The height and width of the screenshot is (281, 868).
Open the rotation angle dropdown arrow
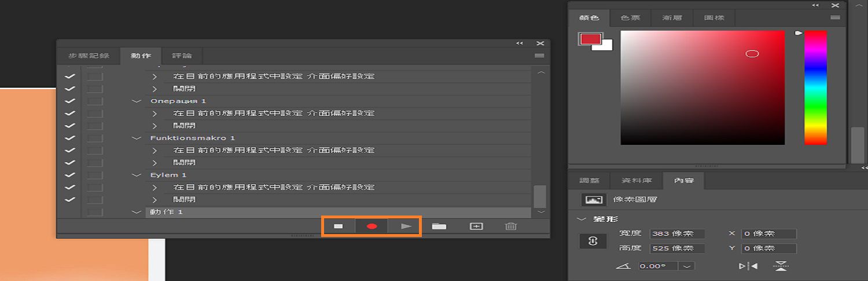coord(687,266)
